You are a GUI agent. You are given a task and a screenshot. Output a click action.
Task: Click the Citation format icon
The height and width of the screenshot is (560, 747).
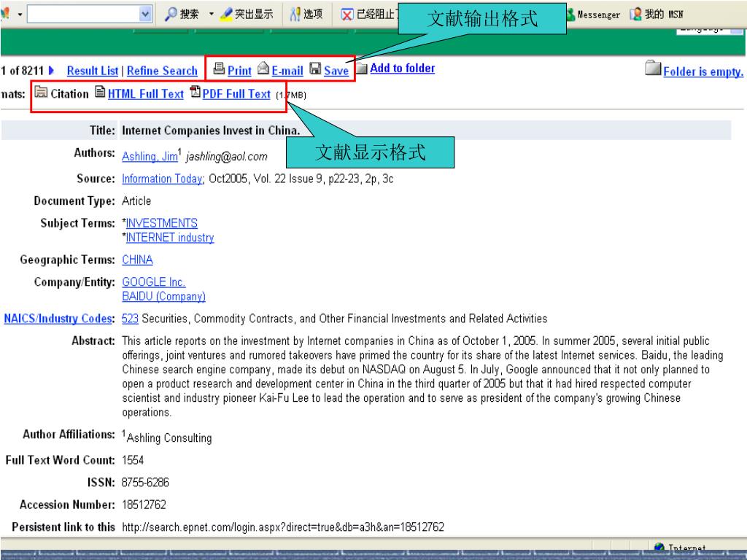41,92
